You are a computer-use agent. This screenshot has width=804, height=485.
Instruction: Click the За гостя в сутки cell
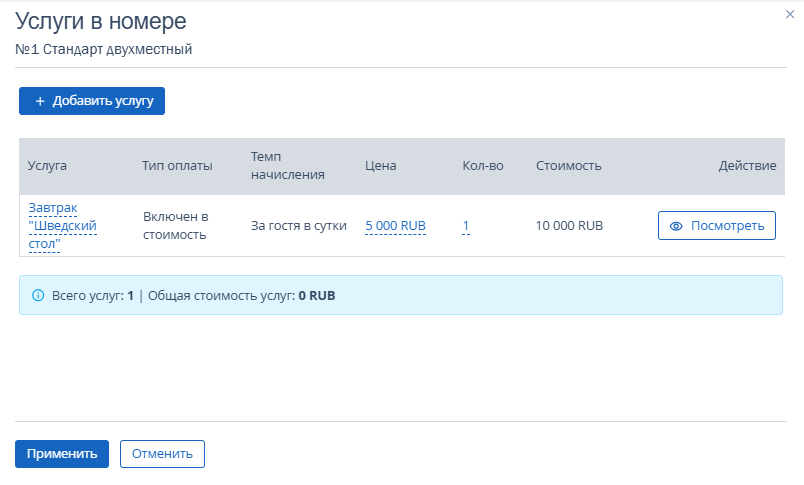tap(298, 226)
